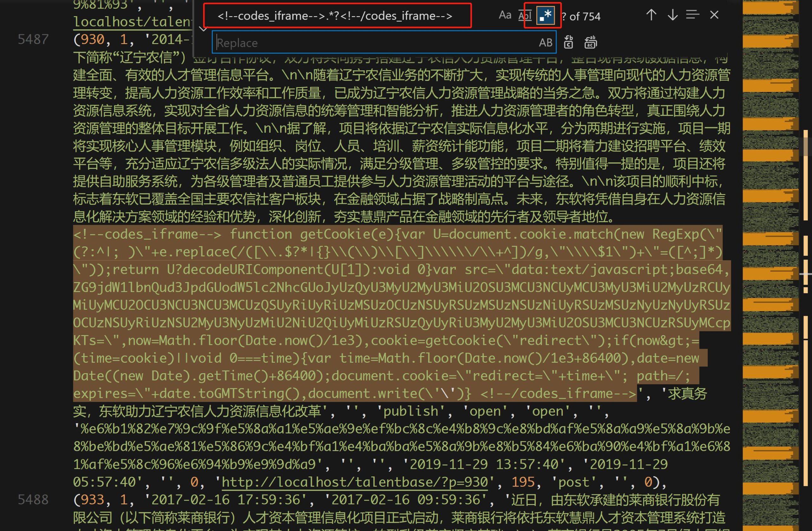Go to previous match arrow
The width and height of the screenshot is (812, 531).
pos(651,15)
